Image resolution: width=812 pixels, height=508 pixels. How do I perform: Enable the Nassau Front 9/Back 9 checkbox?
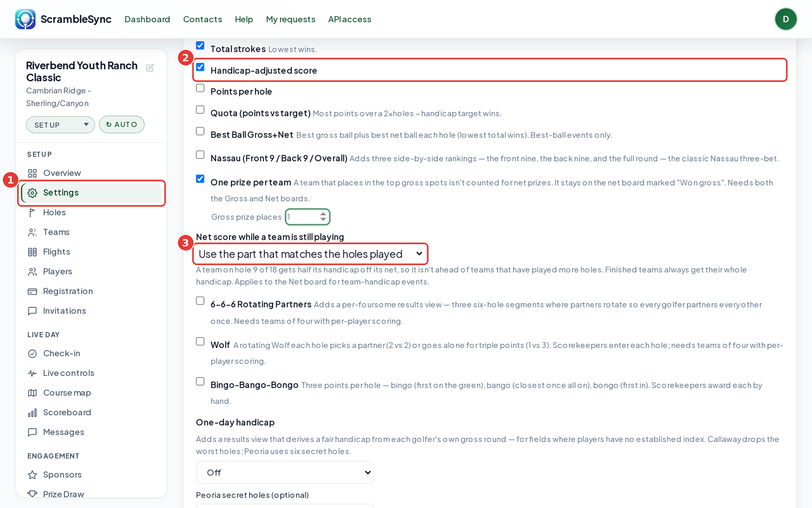coord(200,155)
